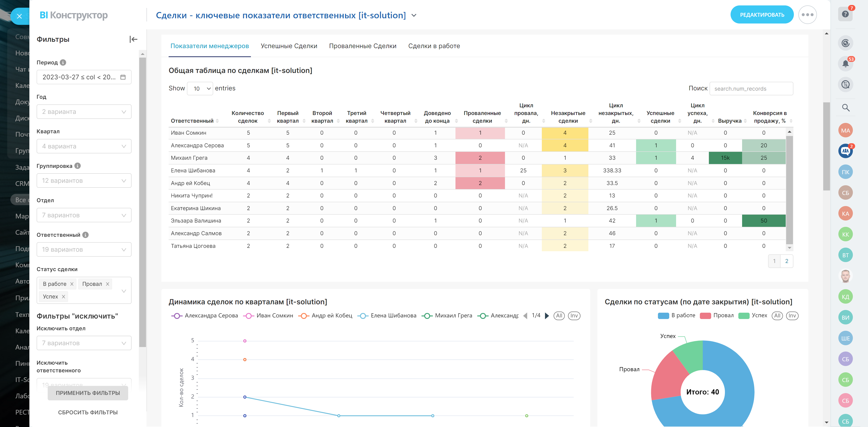This screenshot has width=868, height=427.
Task: Click the calendar icon in Период field
Action: click(123, 77)
